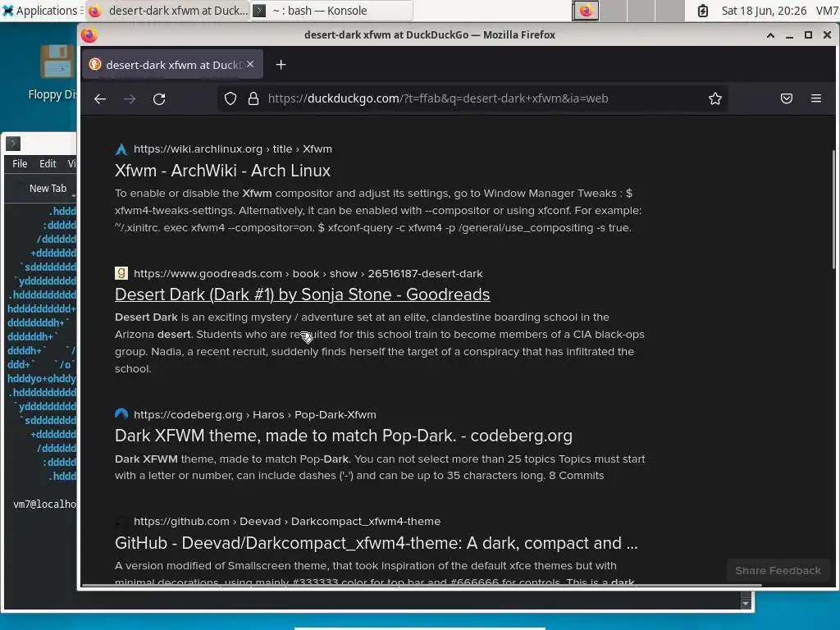Click the Goodreads favicon
This screenshot has height=630, width=840.
tap(121, 273)
